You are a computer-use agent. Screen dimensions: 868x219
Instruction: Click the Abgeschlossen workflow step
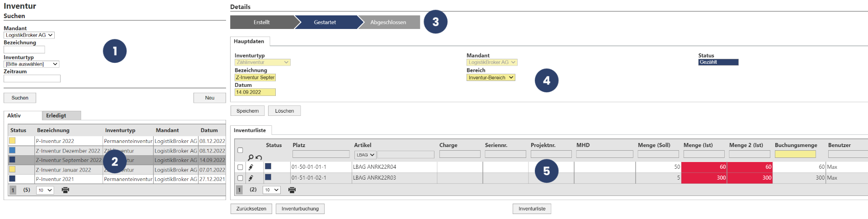[x=388, y=22]
